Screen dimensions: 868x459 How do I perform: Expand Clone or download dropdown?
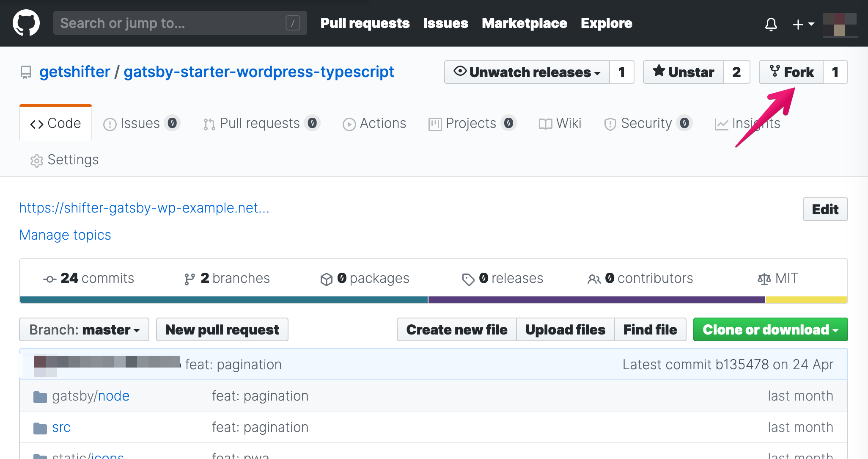(x=770, y=329)
